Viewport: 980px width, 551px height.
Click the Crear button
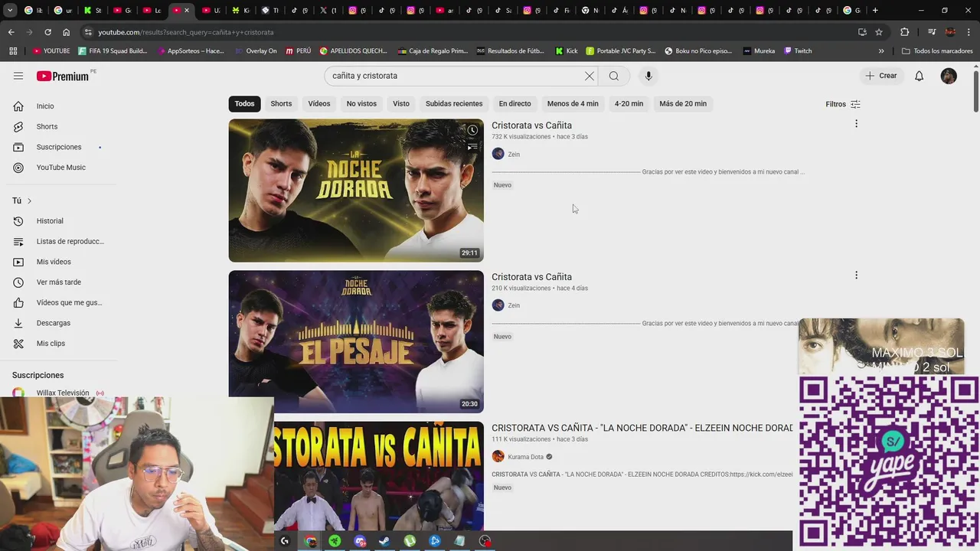pyautogui.click(x=881, y=76)
